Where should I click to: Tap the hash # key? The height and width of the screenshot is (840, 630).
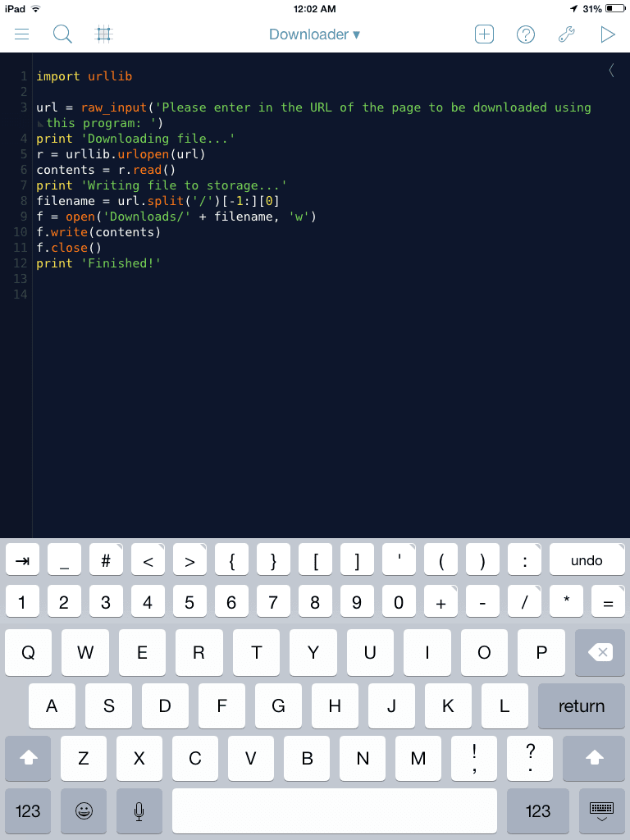(x=106, y=559)
